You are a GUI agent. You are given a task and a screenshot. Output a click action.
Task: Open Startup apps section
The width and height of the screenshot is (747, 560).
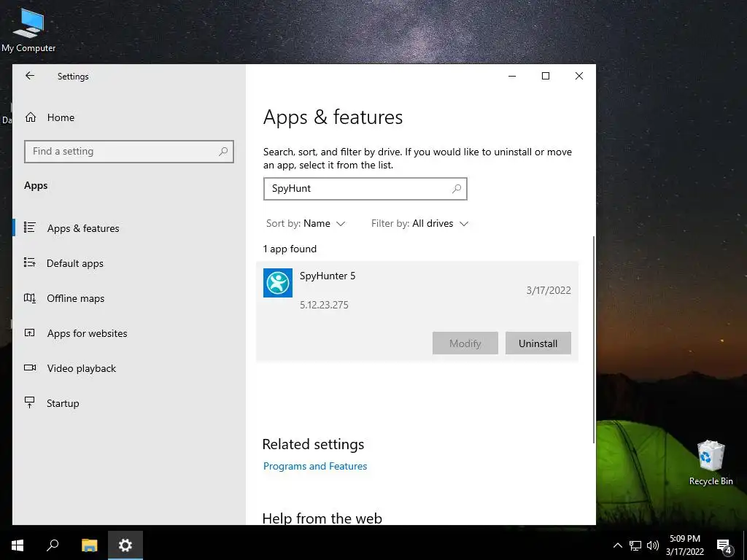point(63,403)
